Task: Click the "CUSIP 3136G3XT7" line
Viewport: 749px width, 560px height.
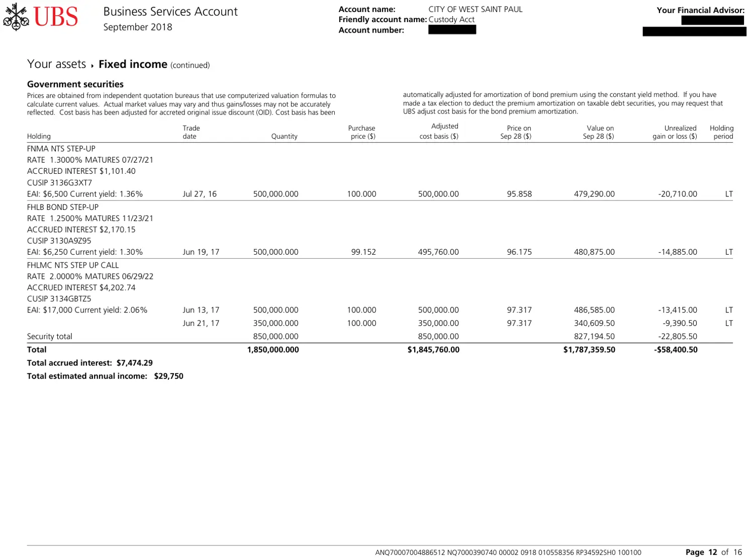Action: pyautogui.click(x=60, y=183)
